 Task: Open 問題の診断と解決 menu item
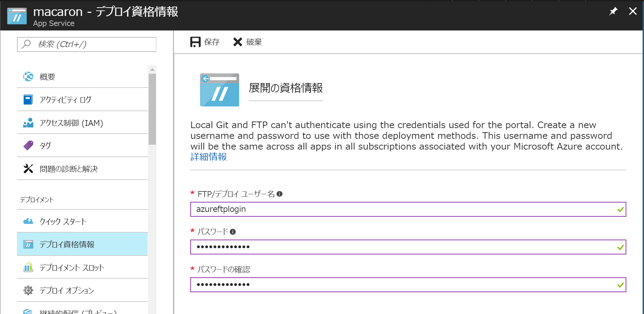[x=82, y=169]
